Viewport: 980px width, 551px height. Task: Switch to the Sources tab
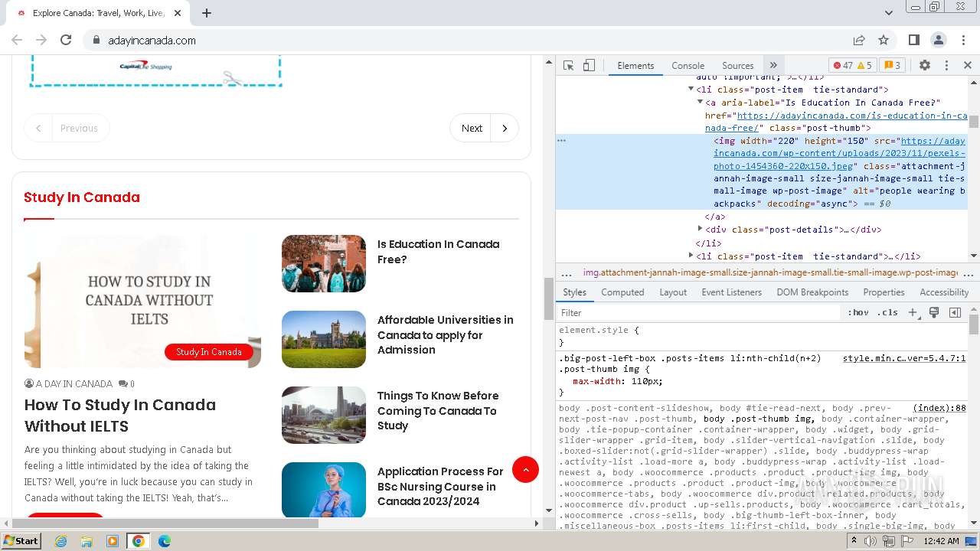tap(737, 66)
